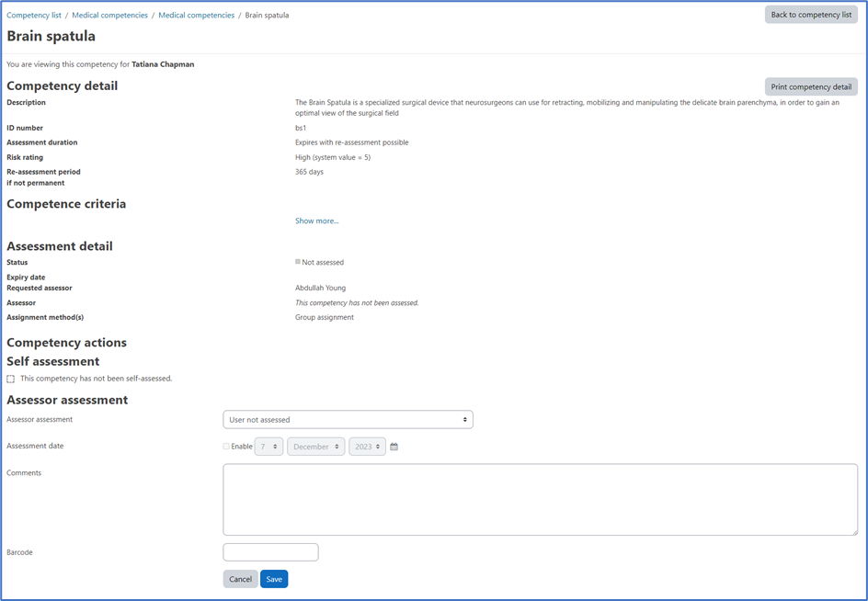Open first Medical competencies breadcrumb link
Screen dimensions: 868x601
pos(109,15)
